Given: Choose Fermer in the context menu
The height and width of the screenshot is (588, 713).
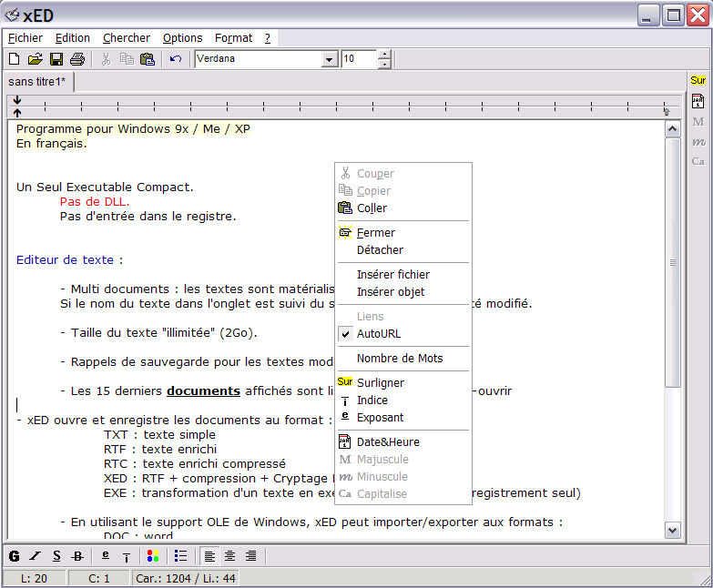Looking at the screenshot, I should pyautogui.click(x=402, y=233).
